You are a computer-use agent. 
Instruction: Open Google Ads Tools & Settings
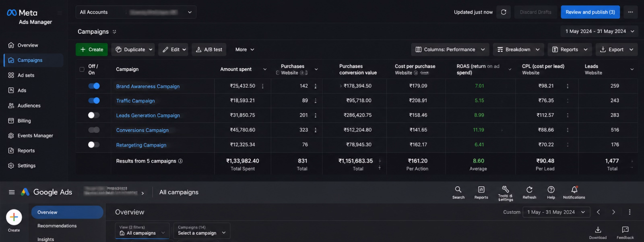point(506,193)
